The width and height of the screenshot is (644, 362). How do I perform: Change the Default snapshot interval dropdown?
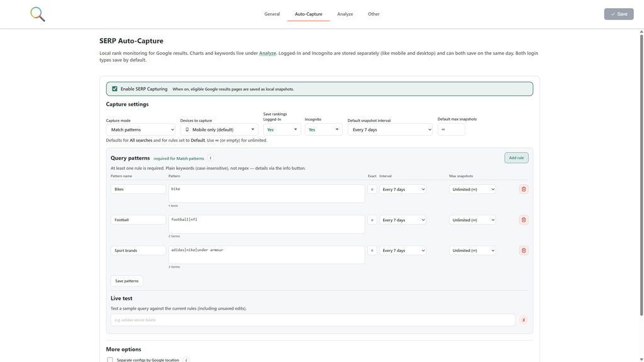pyautogui.click(x=390, y=129)
